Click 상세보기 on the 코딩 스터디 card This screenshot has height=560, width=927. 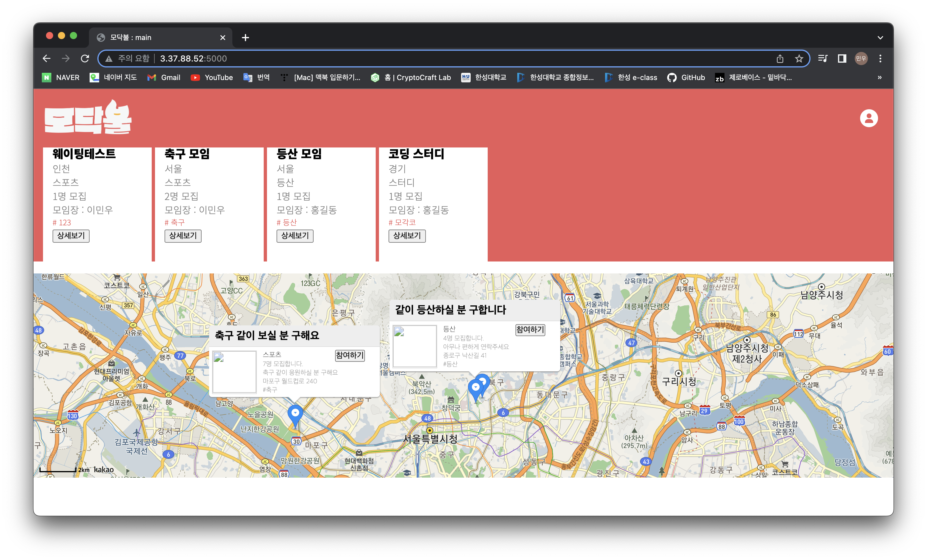(x=407, y=236)
